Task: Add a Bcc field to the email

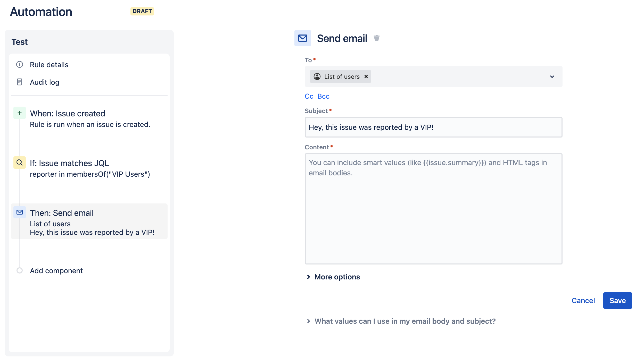Action: (323, 96)
